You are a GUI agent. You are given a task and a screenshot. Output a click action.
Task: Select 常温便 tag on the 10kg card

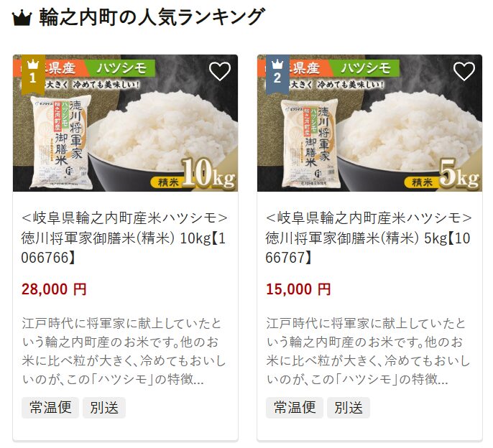coord(50,408)
